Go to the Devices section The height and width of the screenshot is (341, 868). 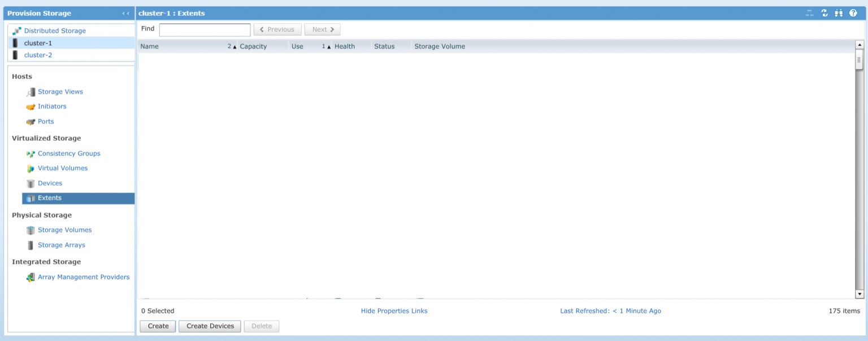(50, 183)
